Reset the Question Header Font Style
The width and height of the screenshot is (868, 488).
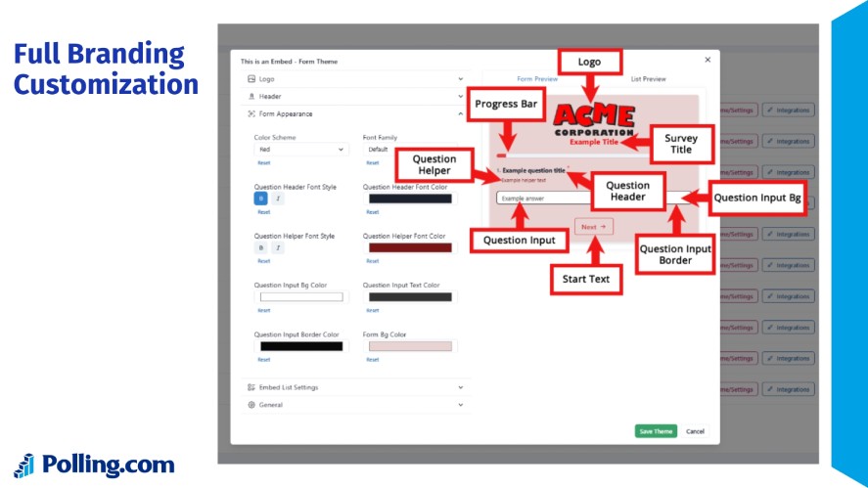263,212
